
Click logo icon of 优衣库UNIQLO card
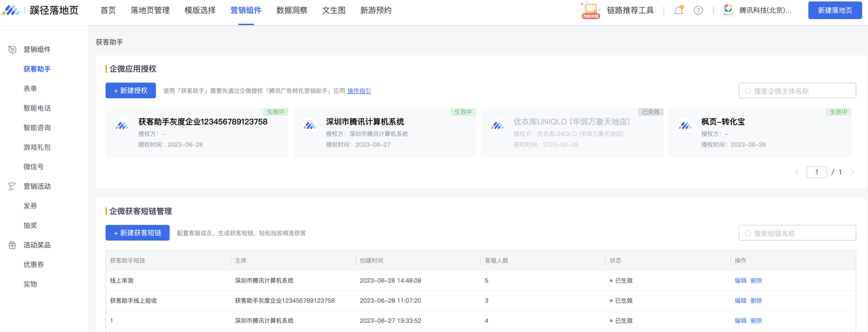tap(497, 126)
